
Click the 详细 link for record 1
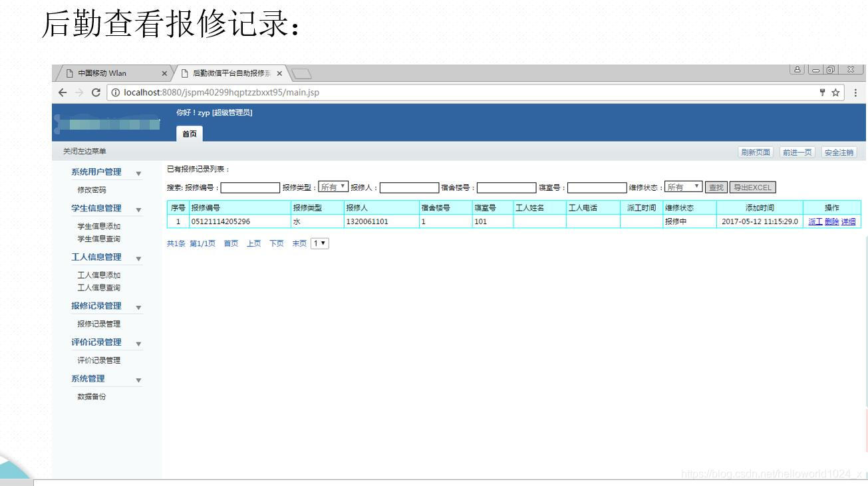click(849, 222)
